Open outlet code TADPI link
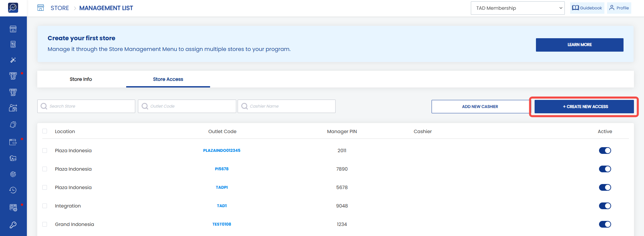 222,187
